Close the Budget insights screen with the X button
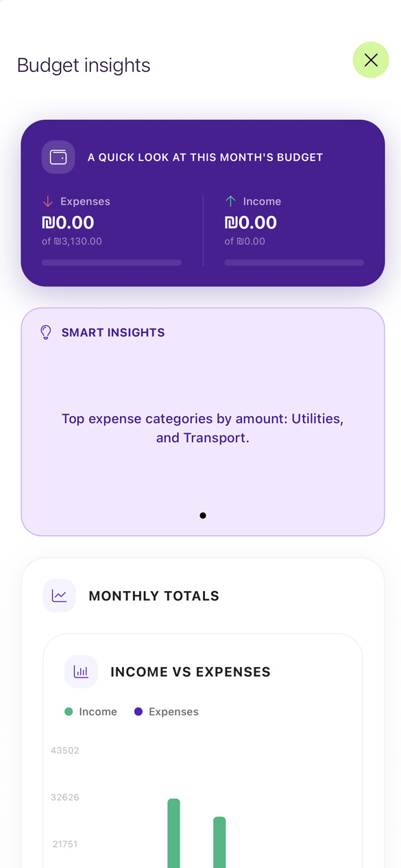This screenshot has width=401, height=868. (x=371, y=60)
